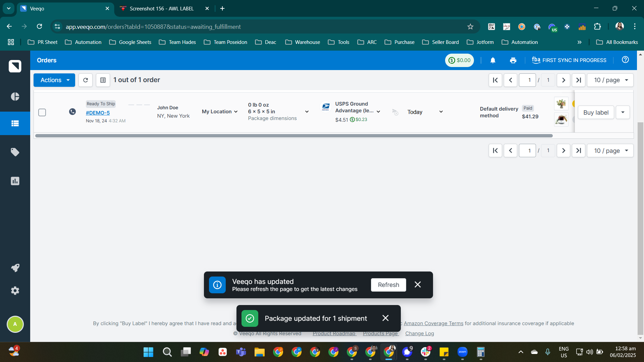Open the Warehouse bookmark folder
This screenshot has height=362, width=644.
point(303,42)
